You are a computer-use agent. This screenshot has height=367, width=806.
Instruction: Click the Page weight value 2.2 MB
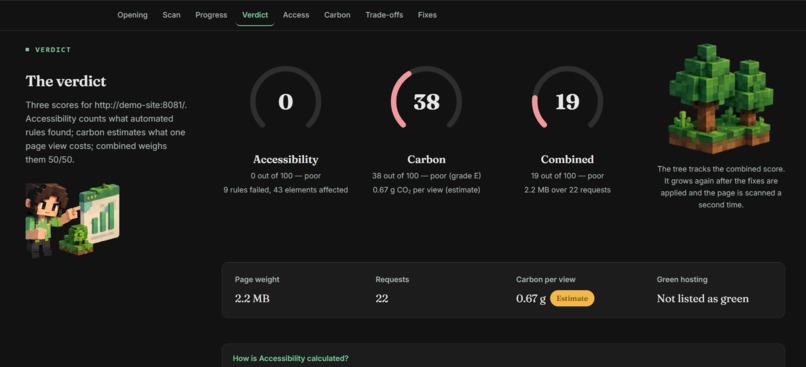tap(252, 299)
